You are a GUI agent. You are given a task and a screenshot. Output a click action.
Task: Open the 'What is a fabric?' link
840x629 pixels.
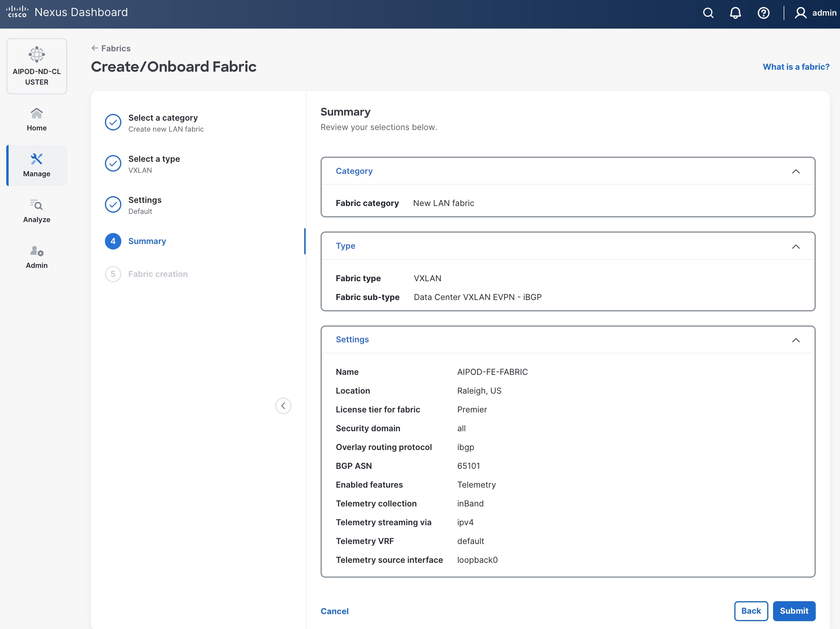coord(796,67)
